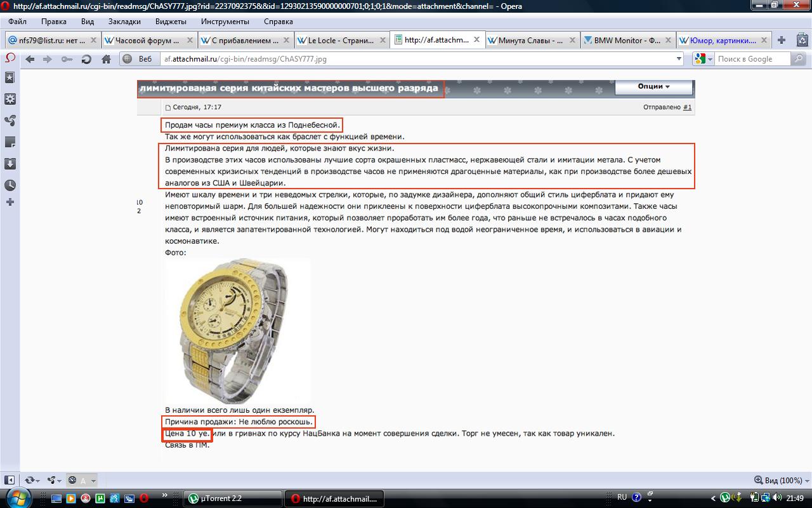Go to the Home page icon
The width and height of the screenshot is (812, 508).
click(x=106, y=59)
